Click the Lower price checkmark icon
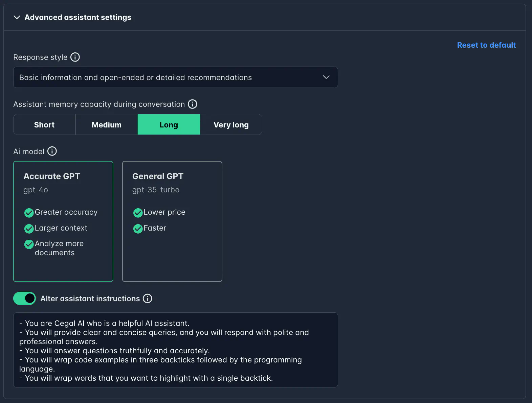This screenshot has width=532, height=403. (x=138, y=213)
